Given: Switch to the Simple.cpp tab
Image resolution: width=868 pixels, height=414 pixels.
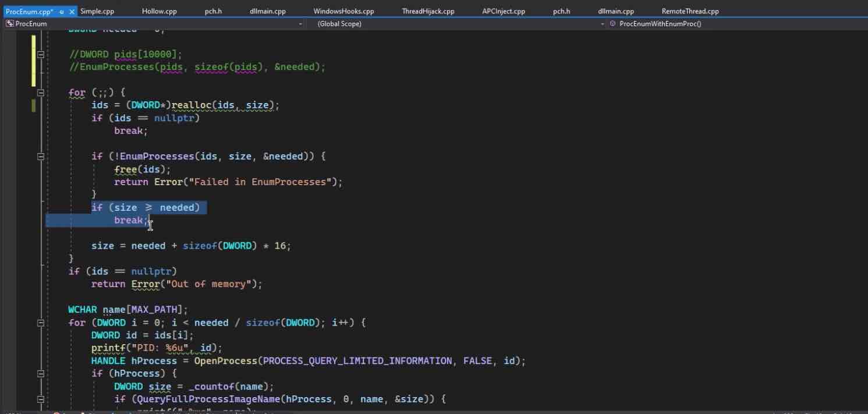Looking at the screenshot, I should click(x=97, y=11).
